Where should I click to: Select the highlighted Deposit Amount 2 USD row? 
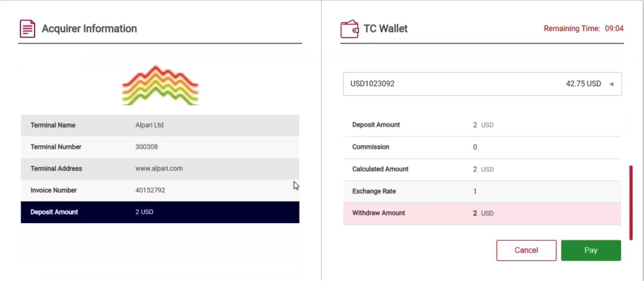coord(160,212)
